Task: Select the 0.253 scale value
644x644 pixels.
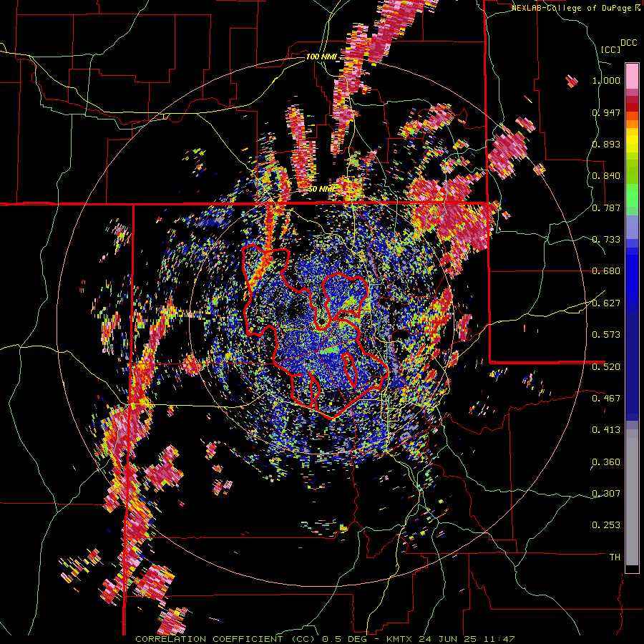Action: (606, 525)
